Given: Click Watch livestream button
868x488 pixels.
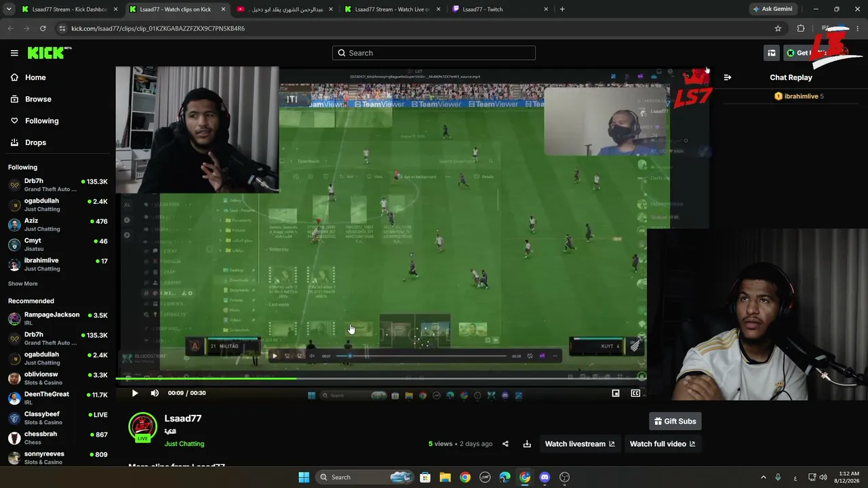Looking at the screenshot, I should [x=580, y=444].
